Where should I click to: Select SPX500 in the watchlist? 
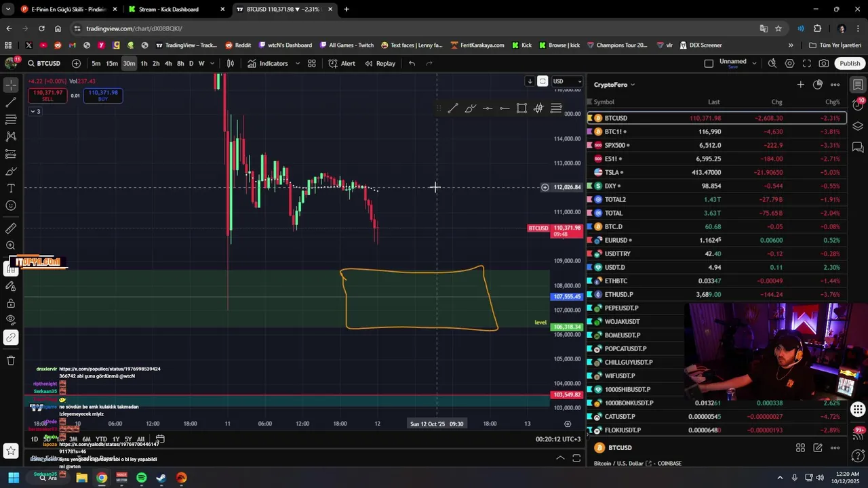point(717,145)
